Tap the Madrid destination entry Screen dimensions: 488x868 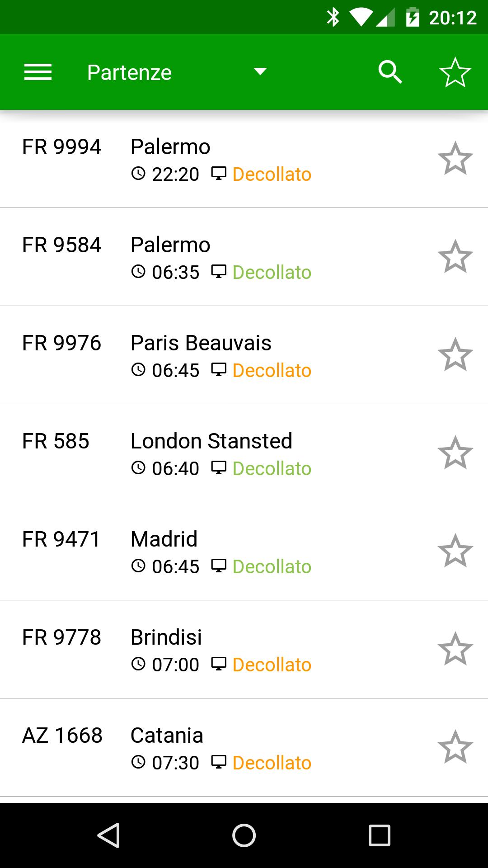(x=164, y=539)
